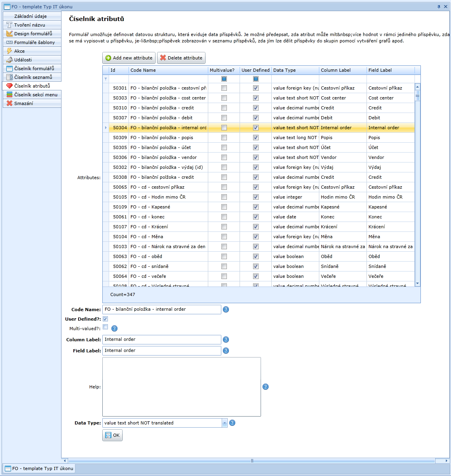Screen dimensions: 451x476
Task: Click the help icon beside Multi-valued checkbox
Action: (114, 328)
